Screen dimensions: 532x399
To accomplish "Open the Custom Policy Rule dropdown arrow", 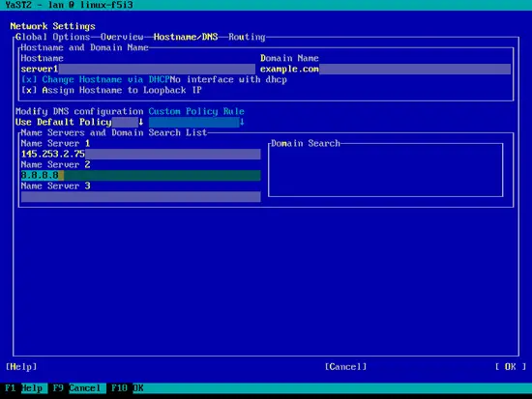I will (242, 122).
